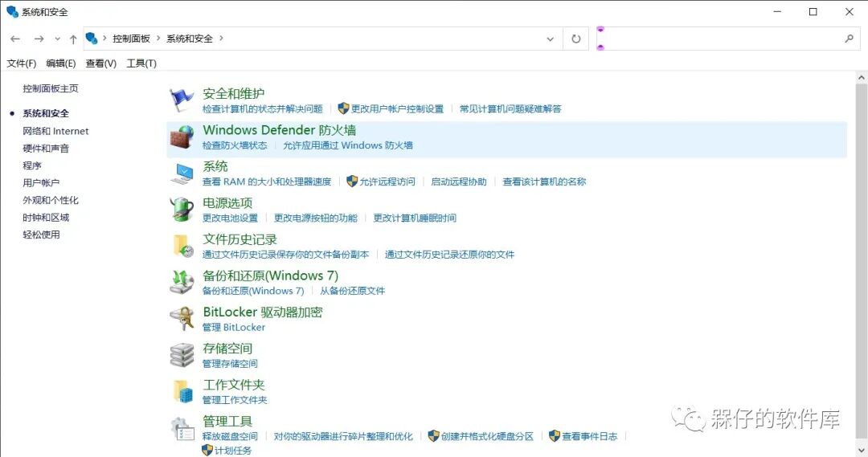Open the 查看(V) menu
Screen dimensions: 868x457
point(100,63)
